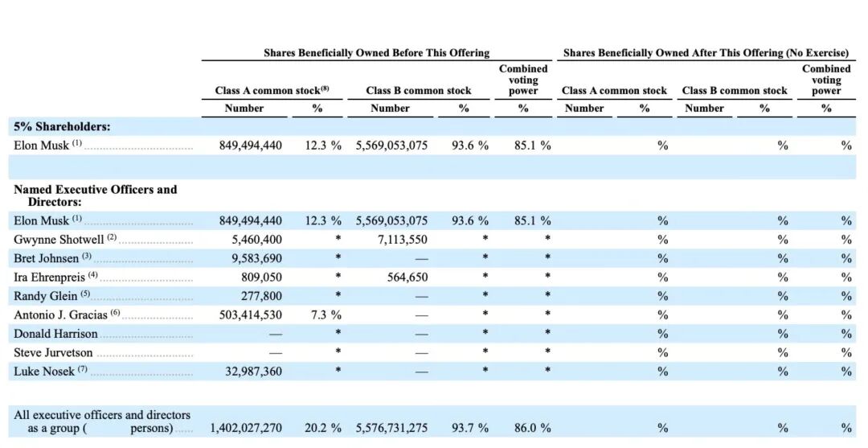Select Luke Nosek's 32,987,360 value
868x448 pixels.
point(253,372)
